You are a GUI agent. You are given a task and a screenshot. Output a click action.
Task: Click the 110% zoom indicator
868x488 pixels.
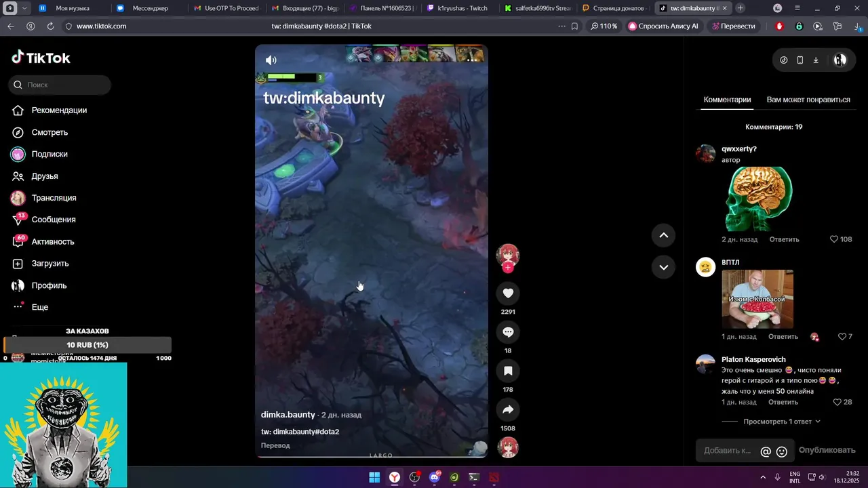[x=604, y=26]
